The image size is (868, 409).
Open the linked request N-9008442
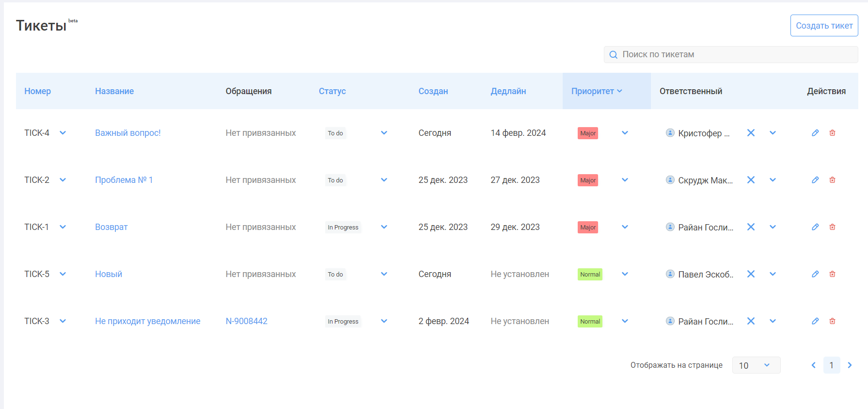[x=246, y=321]
